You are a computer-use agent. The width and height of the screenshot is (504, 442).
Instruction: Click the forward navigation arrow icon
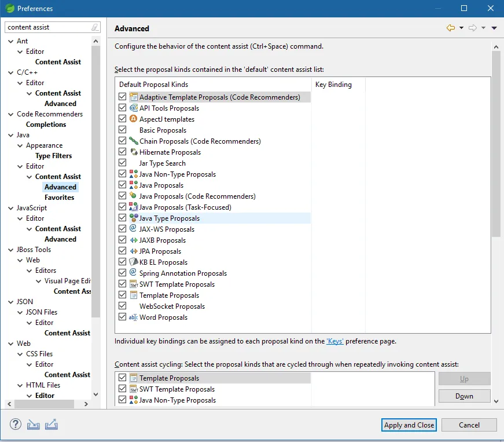pos(473,28)
